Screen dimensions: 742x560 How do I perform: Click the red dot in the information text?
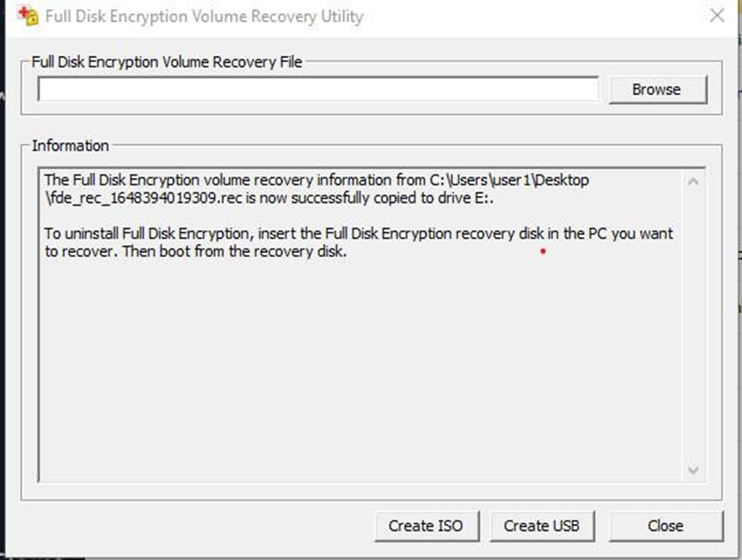coord(543,251)
